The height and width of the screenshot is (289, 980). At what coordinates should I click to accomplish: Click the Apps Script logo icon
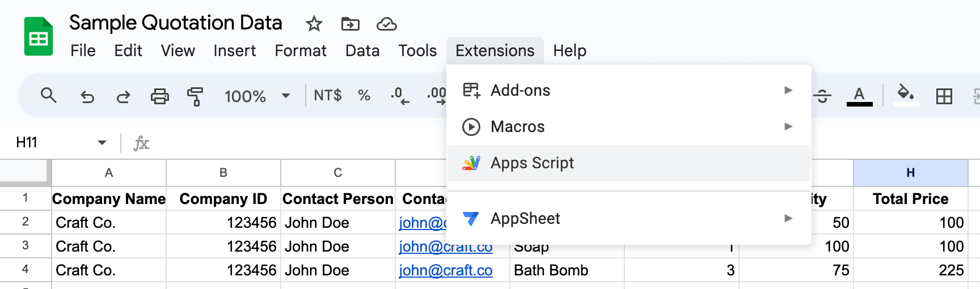tap(471, 163)
